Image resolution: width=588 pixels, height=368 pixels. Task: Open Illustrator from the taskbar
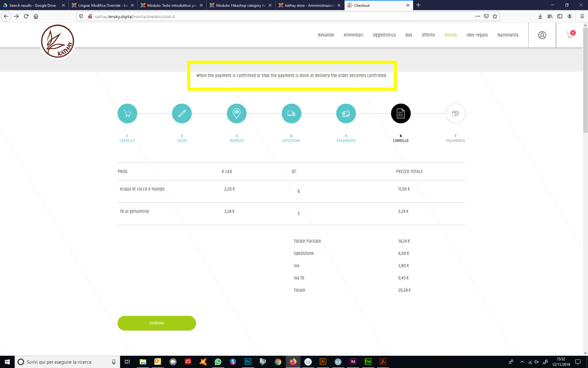click(x=323, y=362)
